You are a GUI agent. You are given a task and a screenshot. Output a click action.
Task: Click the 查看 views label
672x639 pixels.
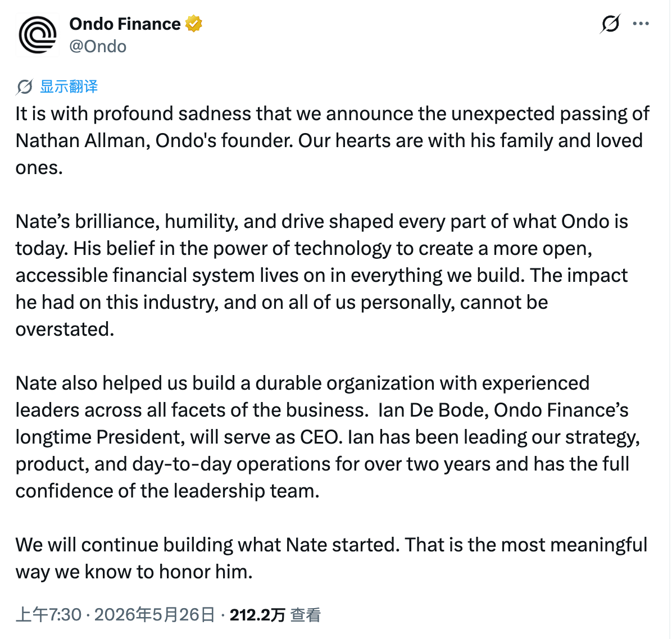coord(306,615)
